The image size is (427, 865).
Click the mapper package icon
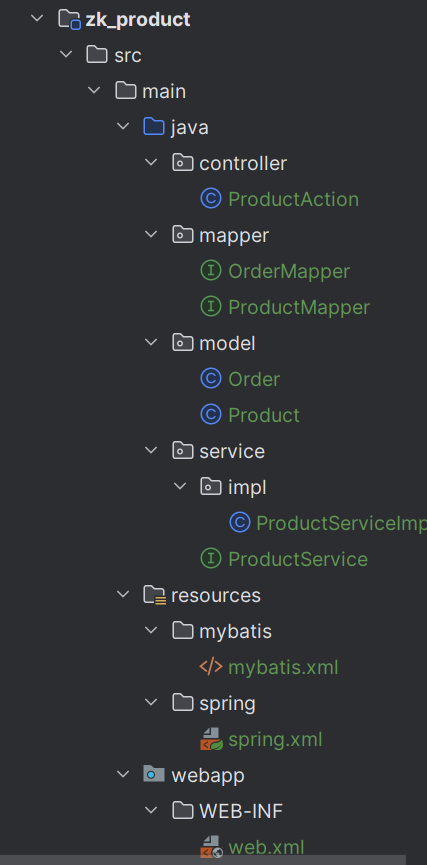click(x=183, y=235)
